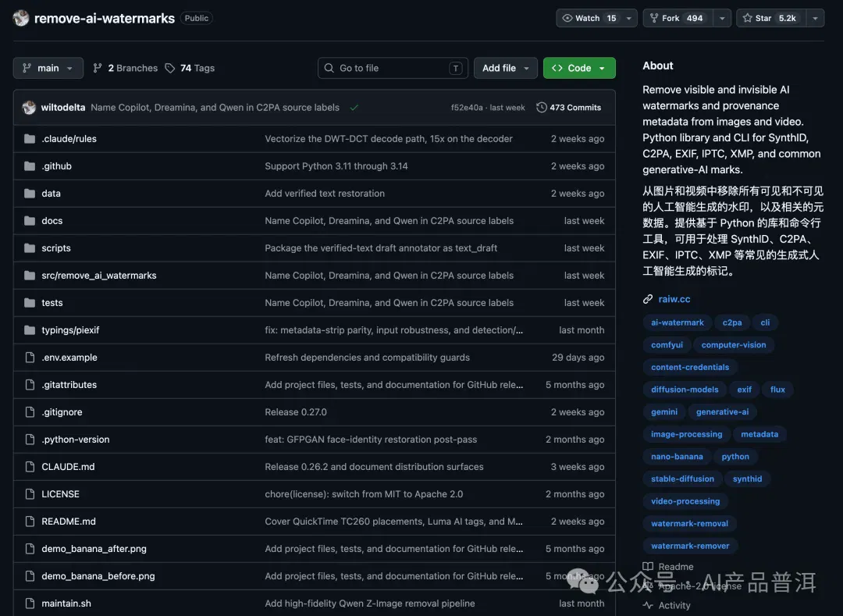The width and height of the screenshot is (843, 616).
Task: Open the README.md file name
Action: coord(68,522)
